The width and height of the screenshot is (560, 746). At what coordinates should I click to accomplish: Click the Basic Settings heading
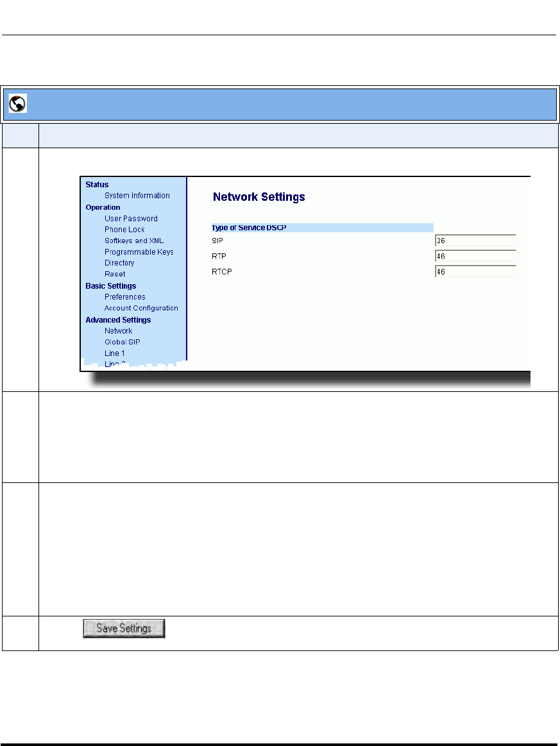tap(111, 286)
